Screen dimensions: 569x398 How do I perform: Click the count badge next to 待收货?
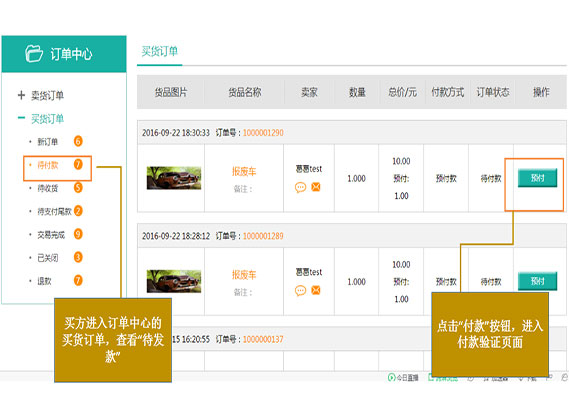coord(78,187)
